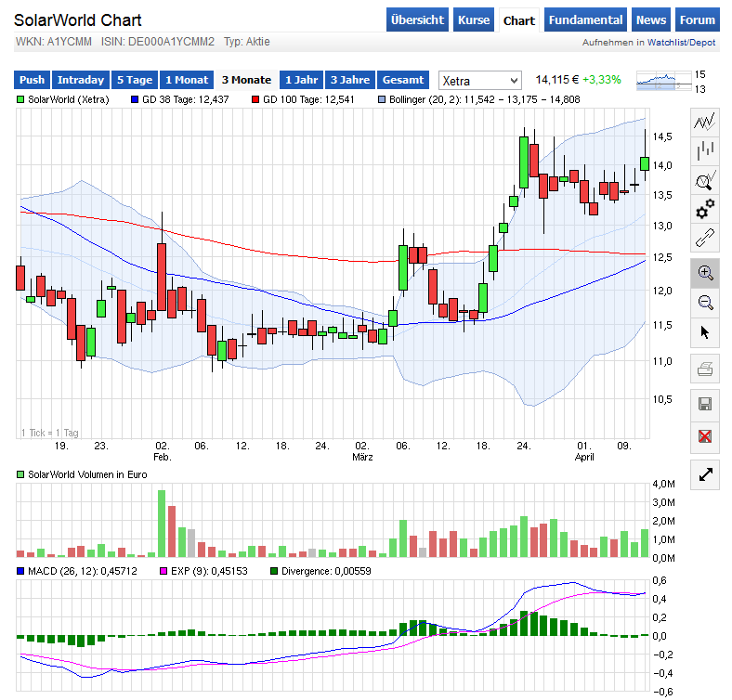Select the 5 Tage timeframe
Image resolution: width=732 pixels, height=700 pixels.
click(x=135, y=80)
